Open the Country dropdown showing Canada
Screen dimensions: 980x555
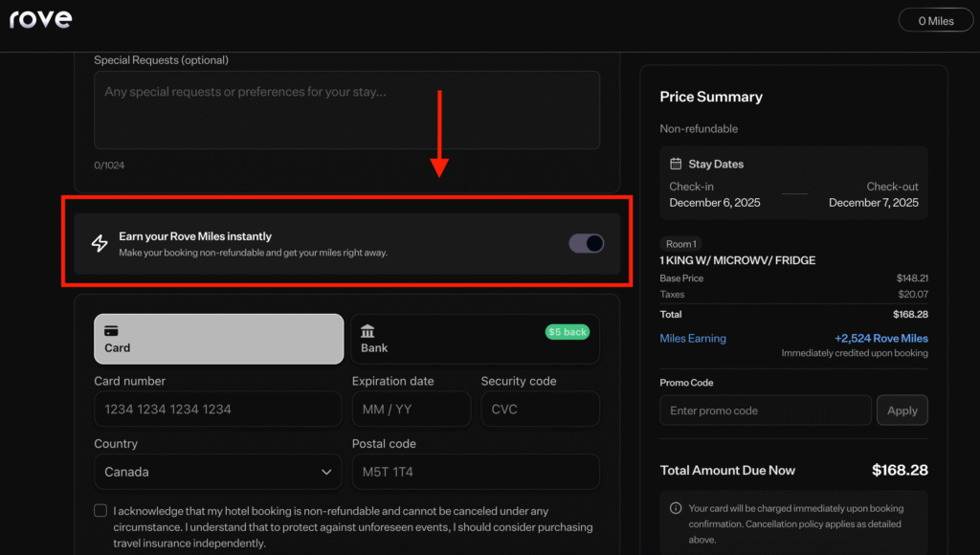point(217,472)
